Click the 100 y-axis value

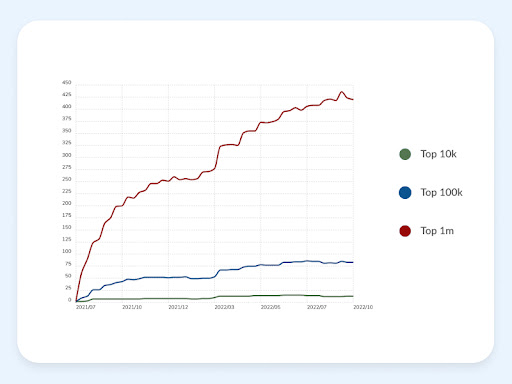pos(67,251)
